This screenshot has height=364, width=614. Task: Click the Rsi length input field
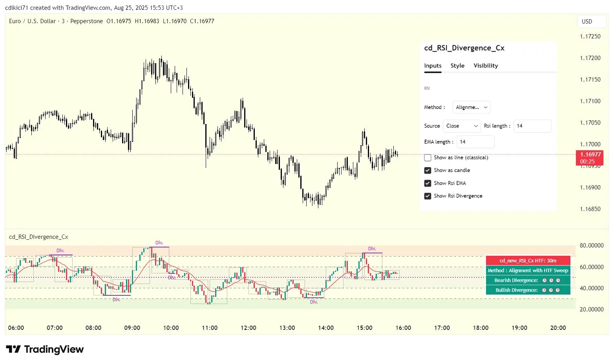[x=532, y=126]
